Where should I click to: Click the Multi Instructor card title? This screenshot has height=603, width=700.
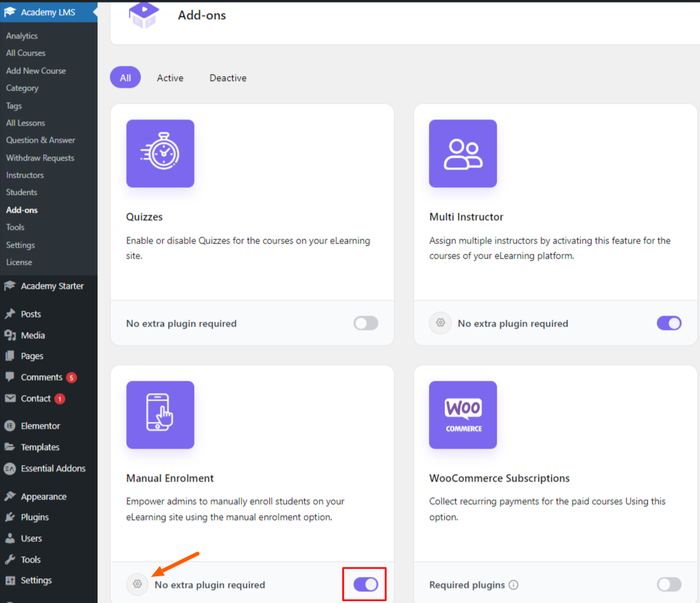pos(466,217)
